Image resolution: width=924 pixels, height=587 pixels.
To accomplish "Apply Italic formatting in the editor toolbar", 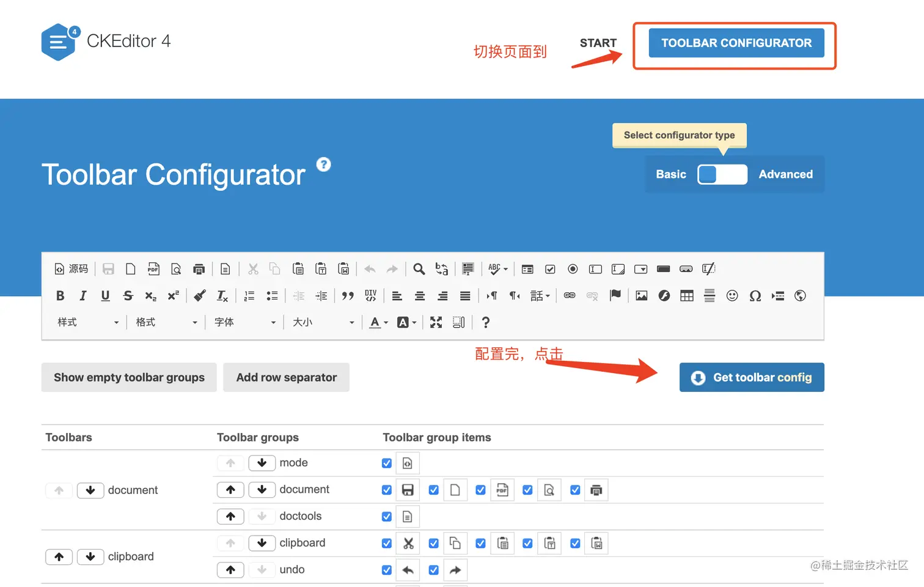I will (82, 296).
